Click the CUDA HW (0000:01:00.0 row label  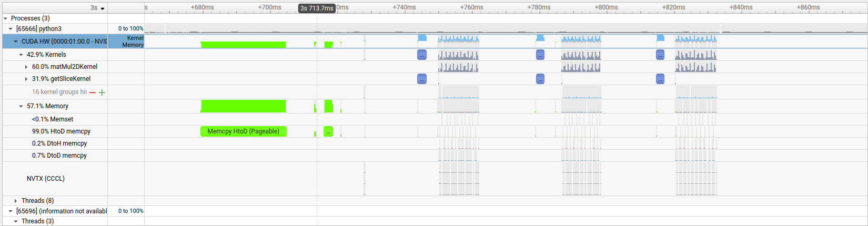point(64,42)
